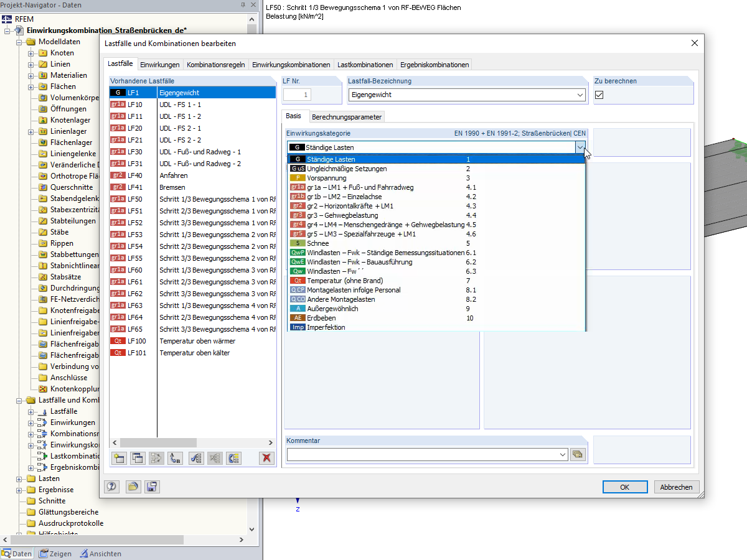Click the open folder icon at dialog bottom
Viewport: 747px width, 560px height.
[x=133, y=487]
